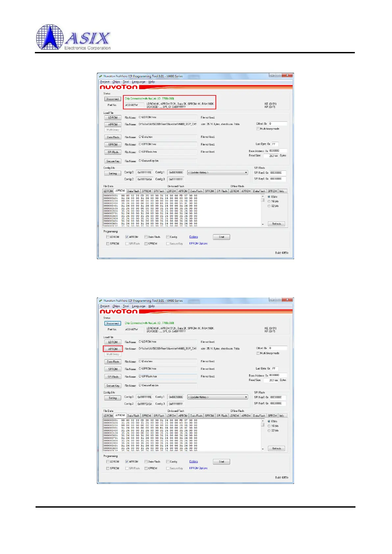The width and height of the screenshot is (392, 554).
Task: Click the Disconnect button in the lower window
Action: (x=113, y=323)
